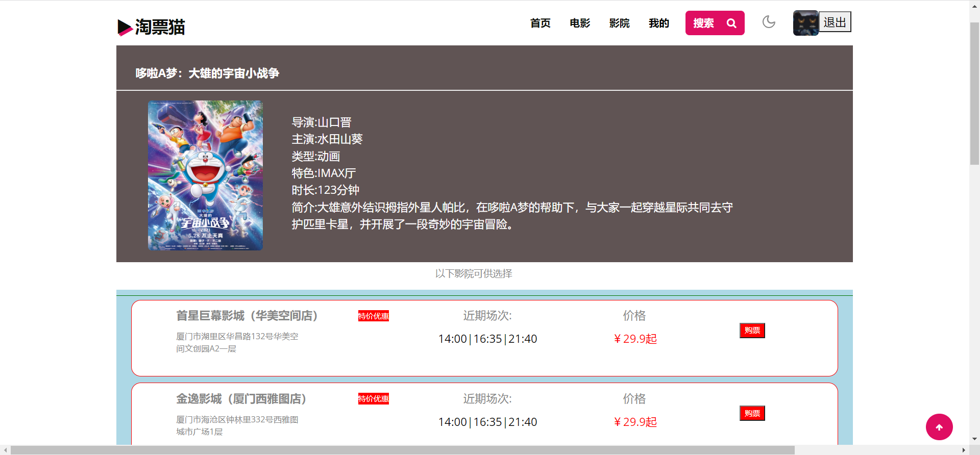Click director line 导演:山口晋
Screen dimensions: 980x455
pos(322,122)
